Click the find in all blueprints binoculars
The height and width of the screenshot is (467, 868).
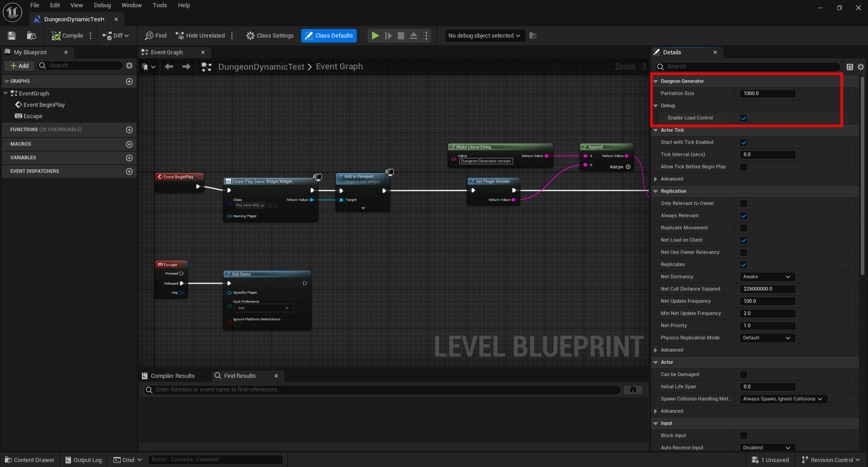[633, 390]
